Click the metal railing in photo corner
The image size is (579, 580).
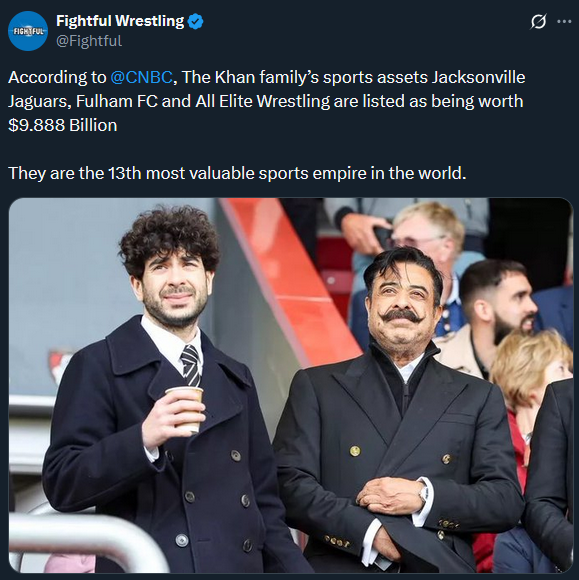tap(85, 538)
